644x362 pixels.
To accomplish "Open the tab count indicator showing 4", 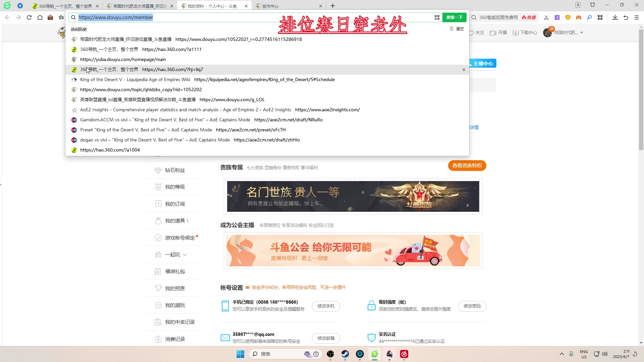I will (x=578, y=5).
